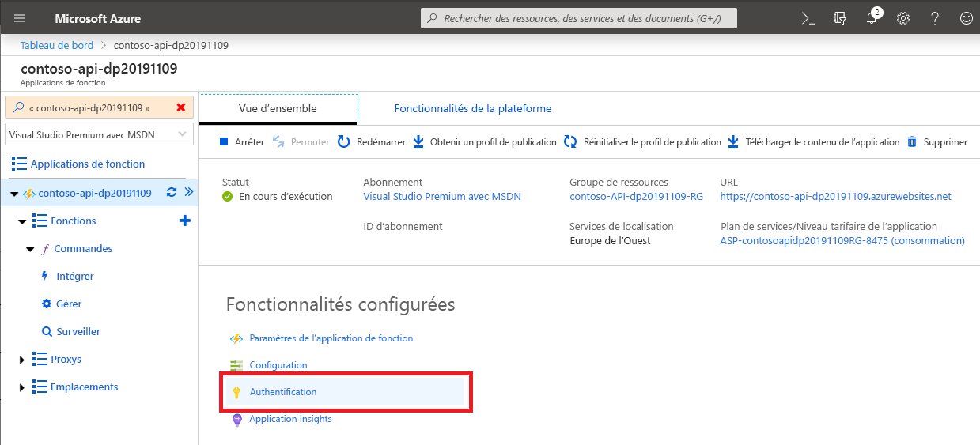The width and height of the screenshot is (980, 445).
Task: Open Paramètres de l'application de fonction link
Action: click(x=331, y=338)
